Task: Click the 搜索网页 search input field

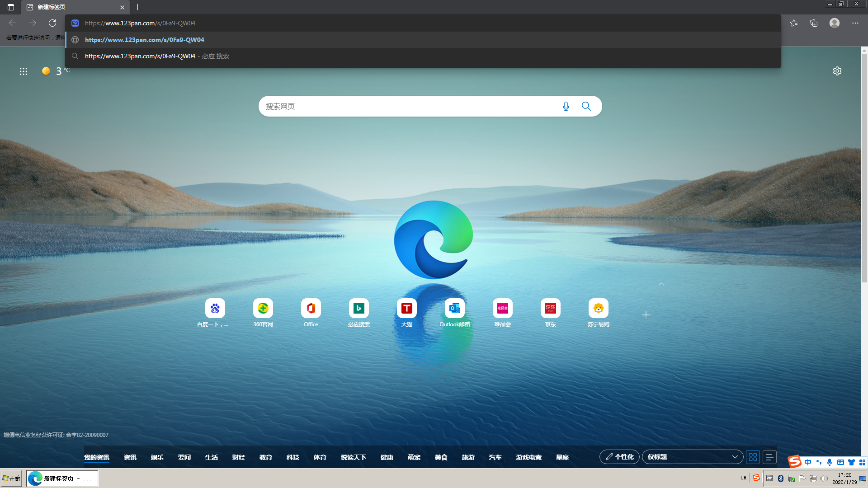Action: click(409, 106)
